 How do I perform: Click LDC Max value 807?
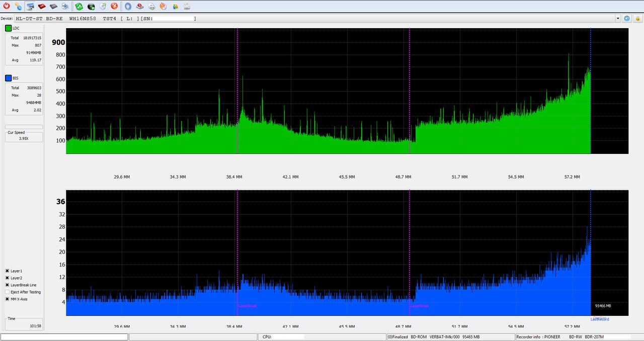[38, 45]
